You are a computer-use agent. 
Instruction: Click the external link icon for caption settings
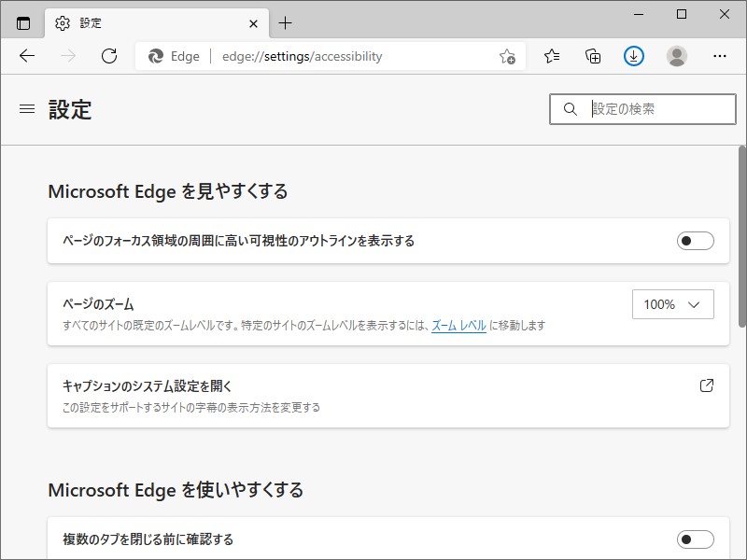(707, 385)
